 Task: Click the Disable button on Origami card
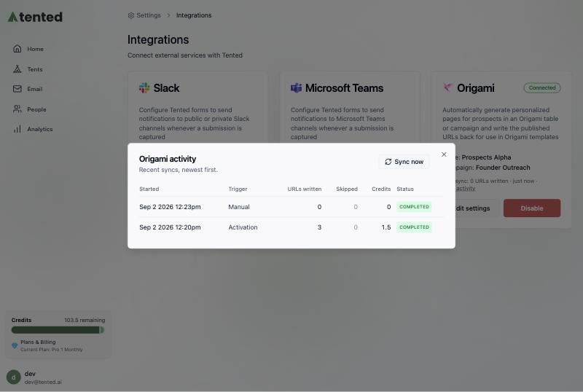coord(532,208)
